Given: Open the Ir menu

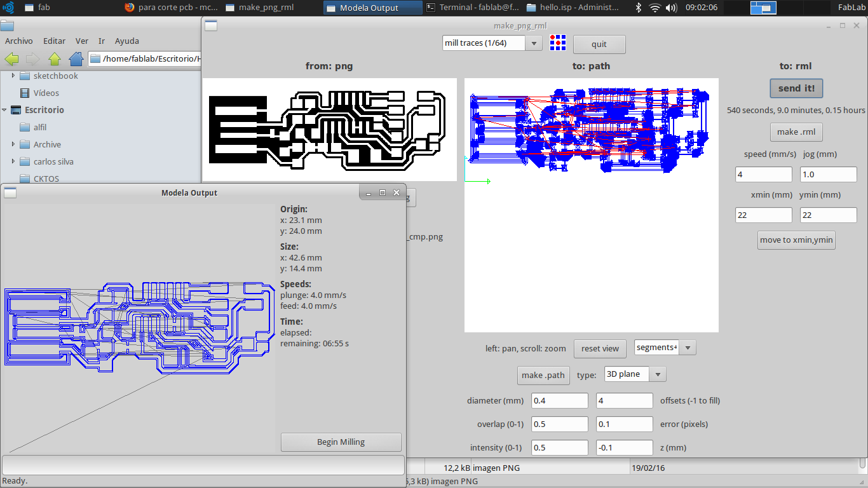Looking at the screenshot, I should [102, 41].
